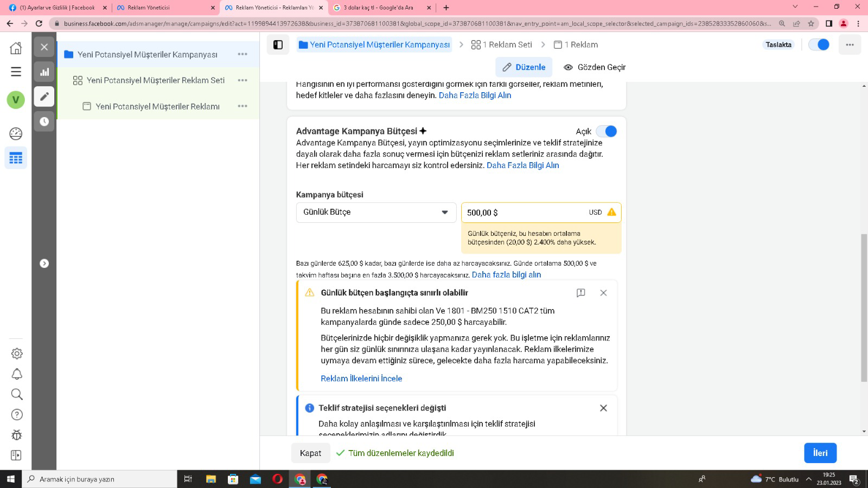The width and height of the screenshot is (868, 488).
Task: Dismiss the Teklif stratejisi notice
Action: [603, 408]
